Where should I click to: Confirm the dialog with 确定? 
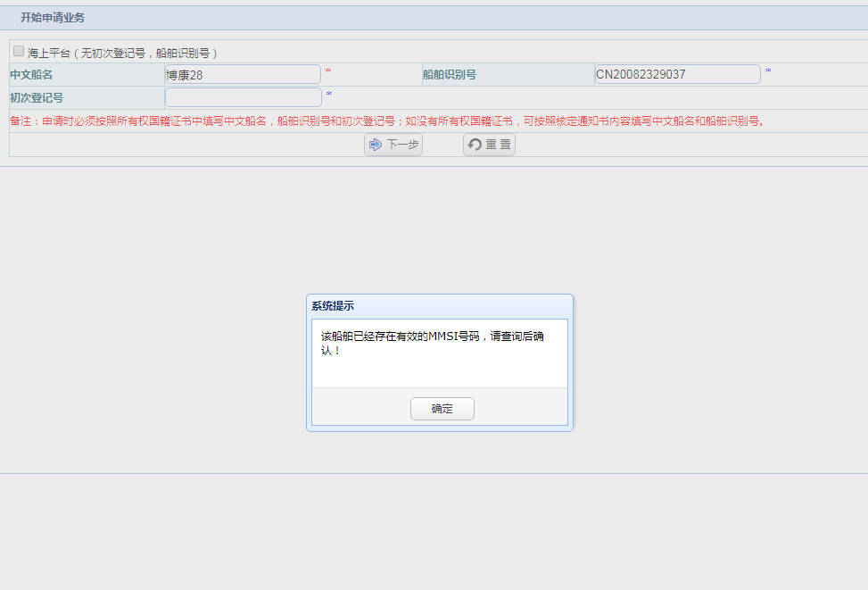point(442,409)
